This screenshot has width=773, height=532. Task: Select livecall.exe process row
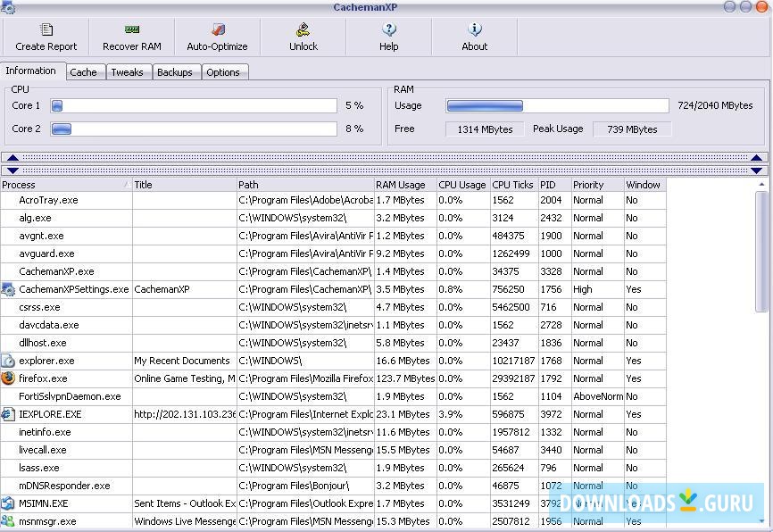pos(333,450)
